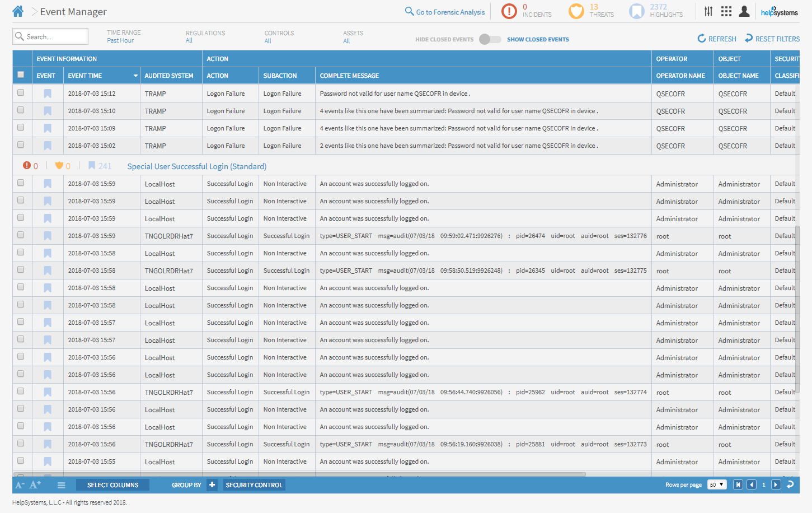Click the Home icon
812x513 pixels.
coord(18,11)
